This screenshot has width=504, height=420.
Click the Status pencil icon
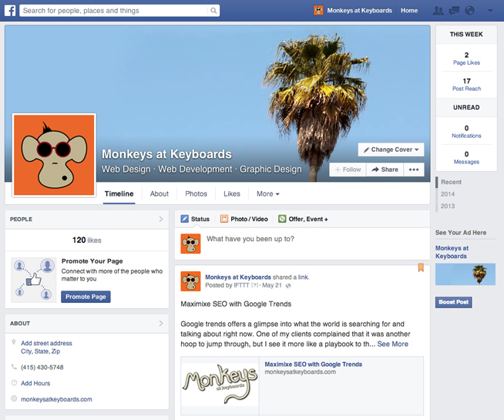pyautogui.click(x=184, y=219)
